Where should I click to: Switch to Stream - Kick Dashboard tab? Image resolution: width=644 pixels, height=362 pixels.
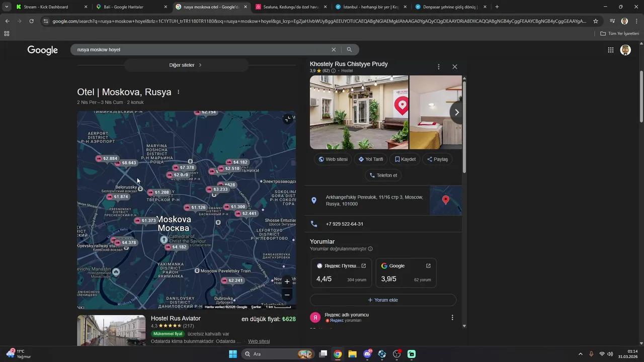point(51,7)
